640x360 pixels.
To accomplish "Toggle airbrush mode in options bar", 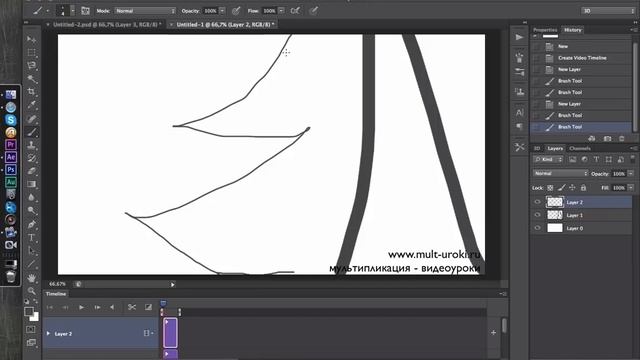I will (295, 11).
